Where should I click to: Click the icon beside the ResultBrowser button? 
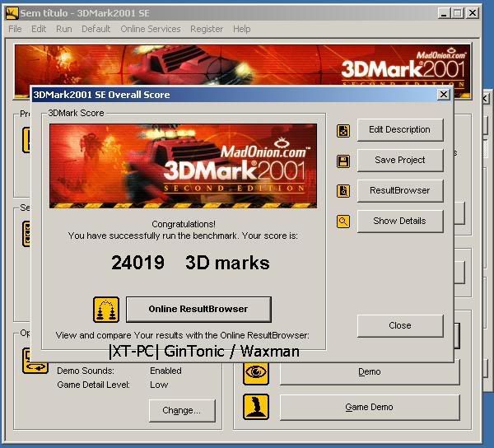point(343,191)
